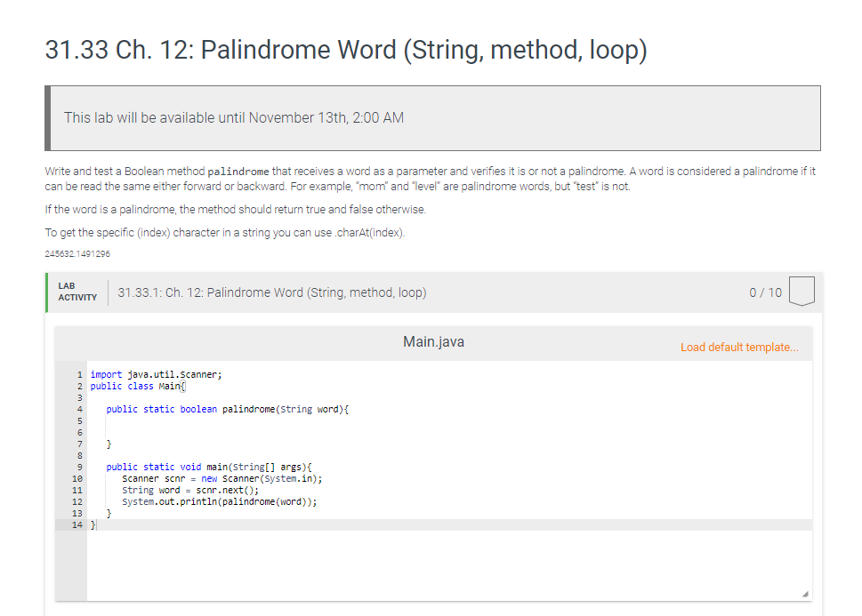Click the lab title 31.33.1 heading
The image size is (862, 616).
271,292
